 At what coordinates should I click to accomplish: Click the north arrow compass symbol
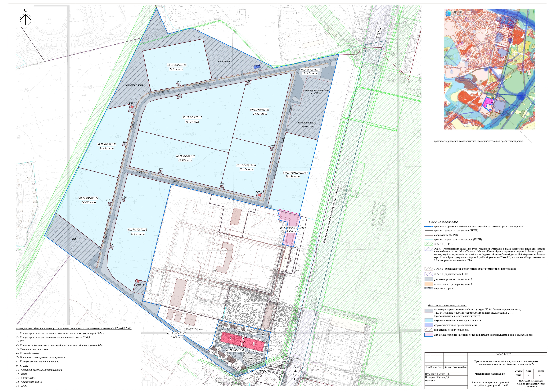click(26, 20)
